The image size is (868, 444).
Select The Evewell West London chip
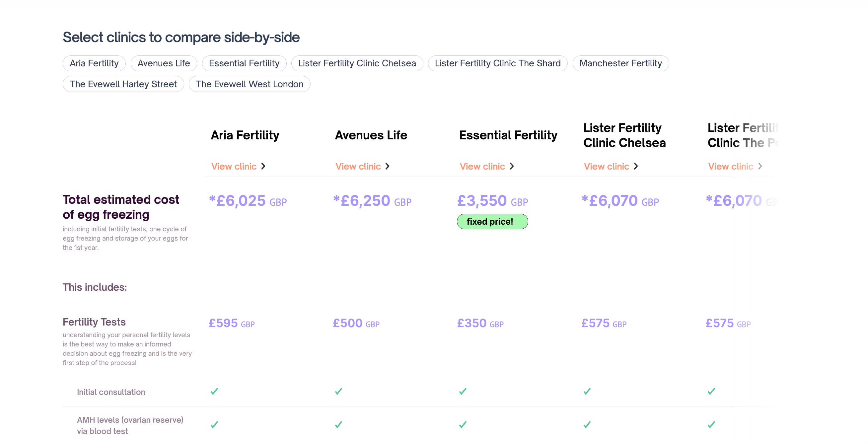coord(250,84)
